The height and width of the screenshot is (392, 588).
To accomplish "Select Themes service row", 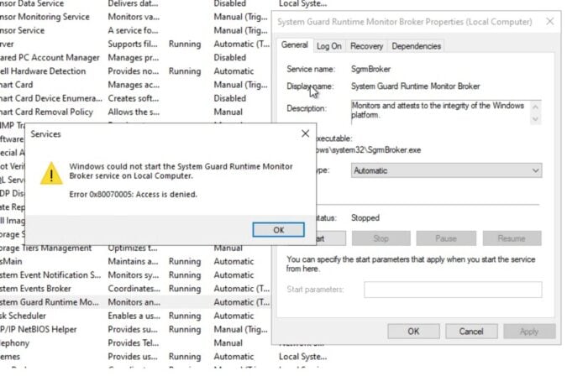I will (163, 357).
